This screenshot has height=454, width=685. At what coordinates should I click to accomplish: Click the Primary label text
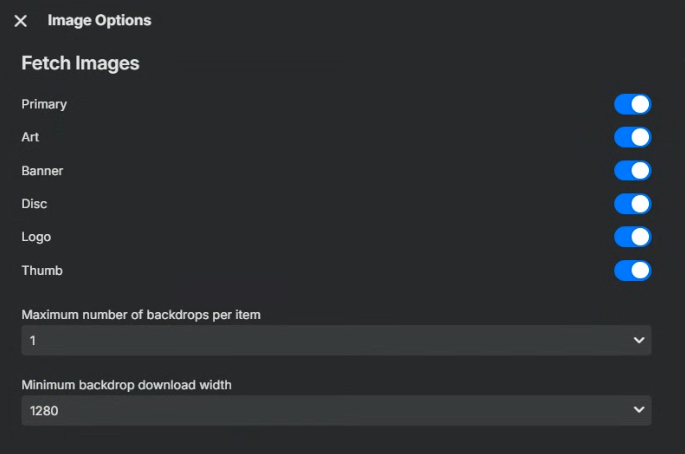[44, 104]
